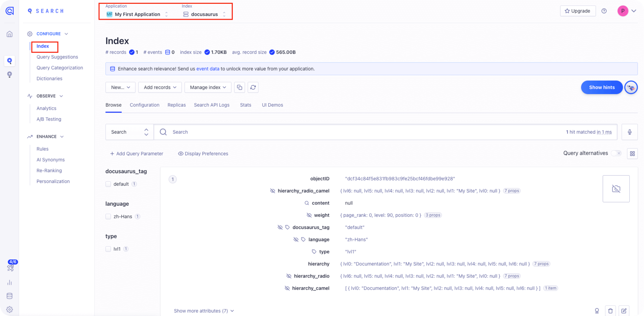
Task: Toggle visibility icon for hierarchy_camel
Action: (x=287, y=288)
